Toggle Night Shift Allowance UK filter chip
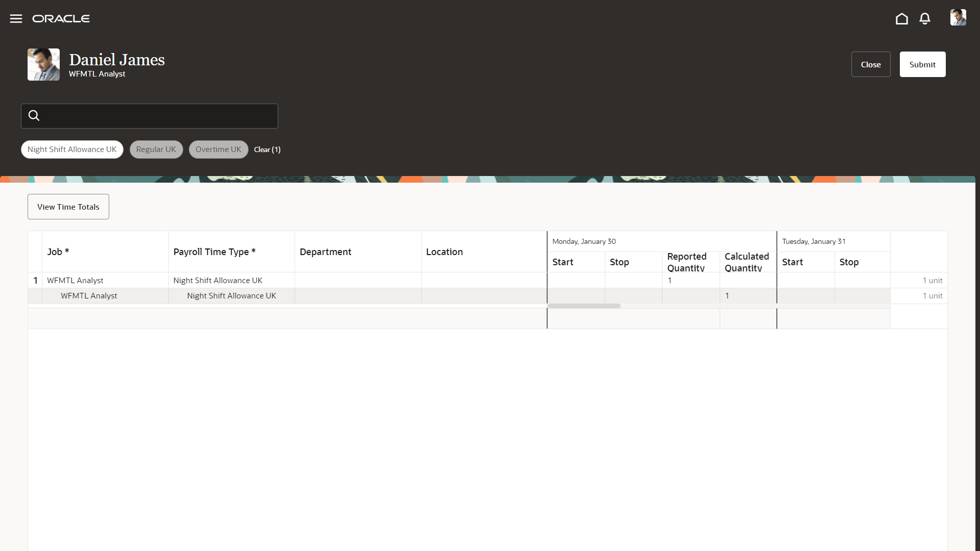 [72, 149]
